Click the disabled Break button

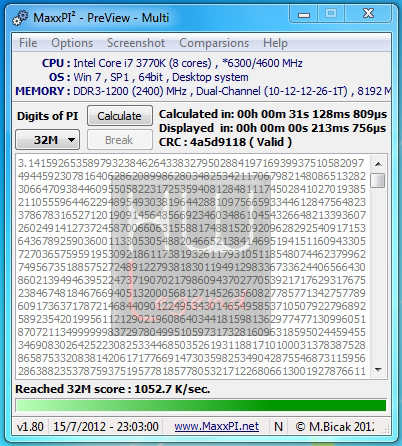tap(120, 140)
